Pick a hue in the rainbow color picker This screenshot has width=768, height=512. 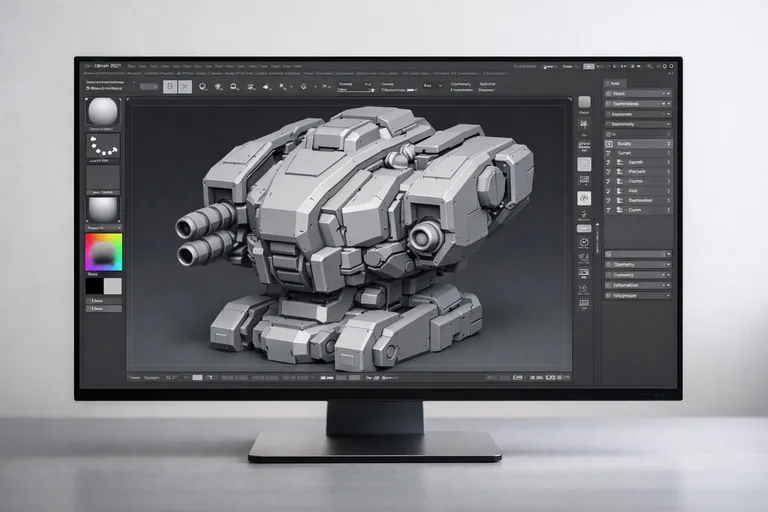click(103, 251)
